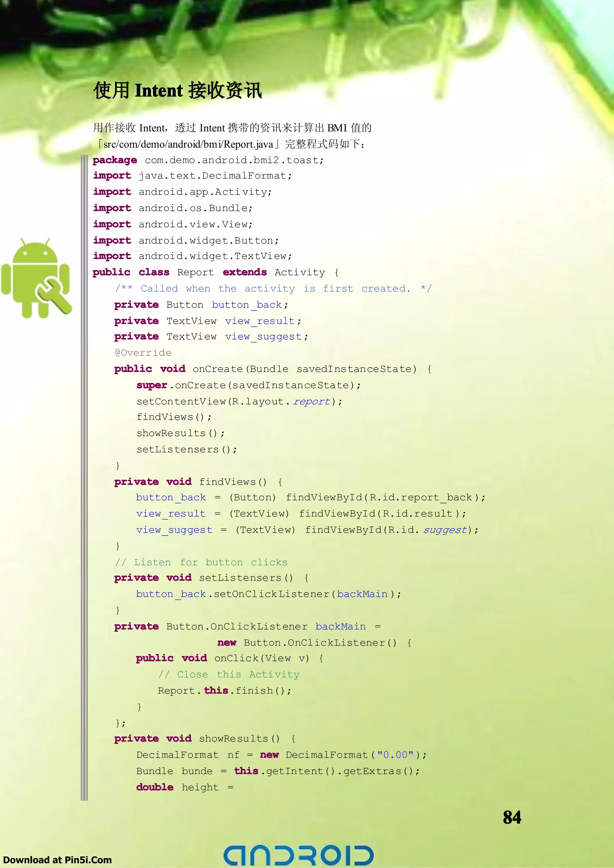Click the import java.text.DecimalFormat line

pos(192,176)
